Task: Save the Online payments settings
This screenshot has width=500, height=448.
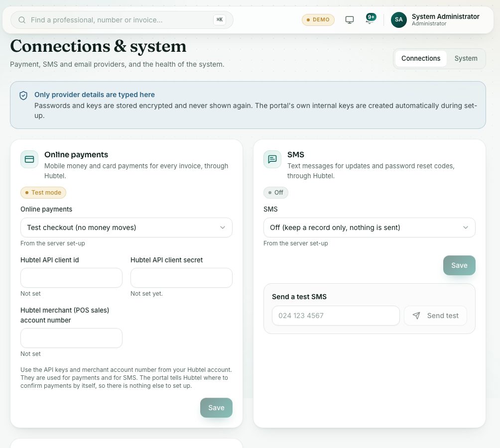Action: pyautogui.click(x=216, y=408)
